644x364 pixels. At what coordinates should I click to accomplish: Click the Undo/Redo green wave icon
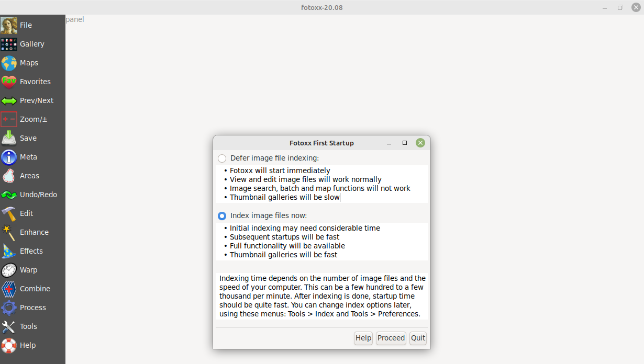9,195
